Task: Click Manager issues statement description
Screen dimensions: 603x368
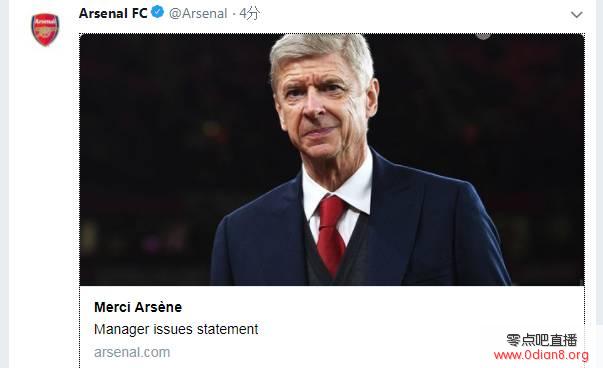Action: [176, 329]
